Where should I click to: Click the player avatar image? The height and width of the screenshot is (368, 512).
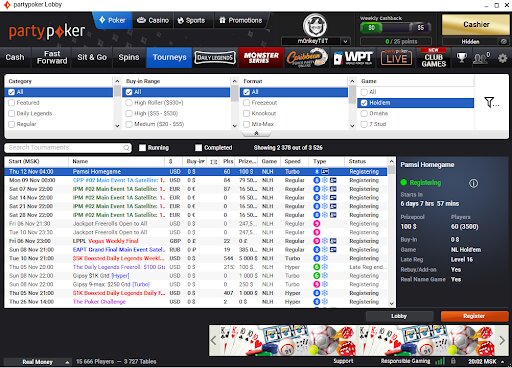point(315,25)
